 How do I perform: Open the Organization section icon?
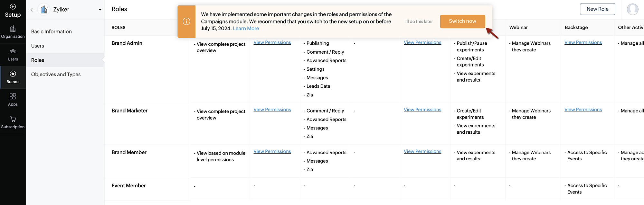point(13,29)
